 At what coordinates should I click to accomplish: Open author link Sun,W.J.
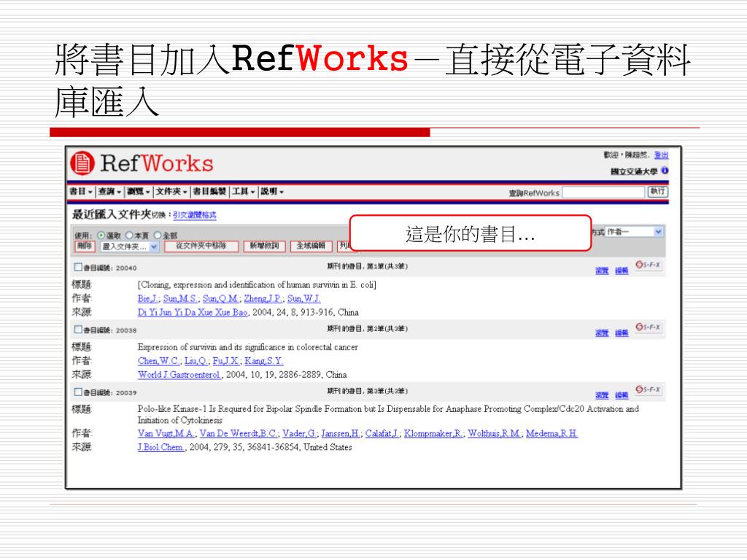pos(304,298)
